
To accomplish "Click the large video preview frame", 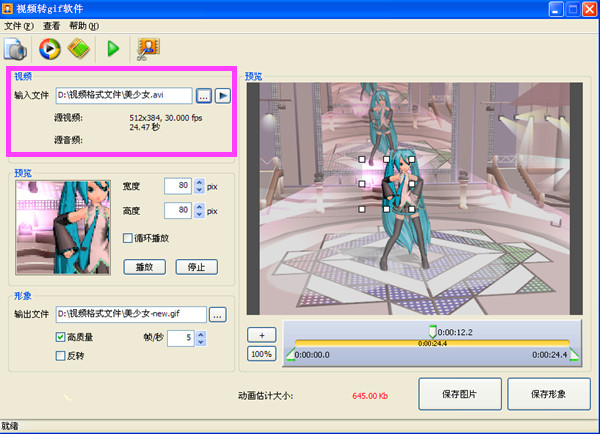I will pos(415,199).
